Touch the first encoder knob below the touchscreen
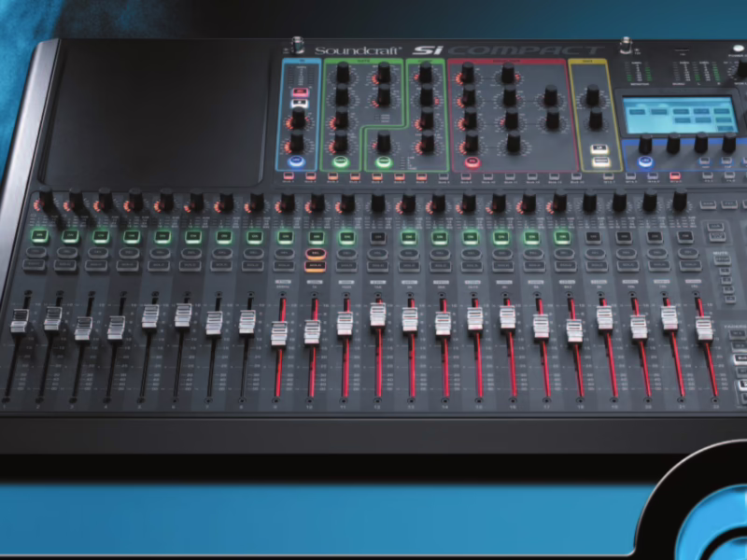This screenshot has width=747, height=560. click(645, 144)
